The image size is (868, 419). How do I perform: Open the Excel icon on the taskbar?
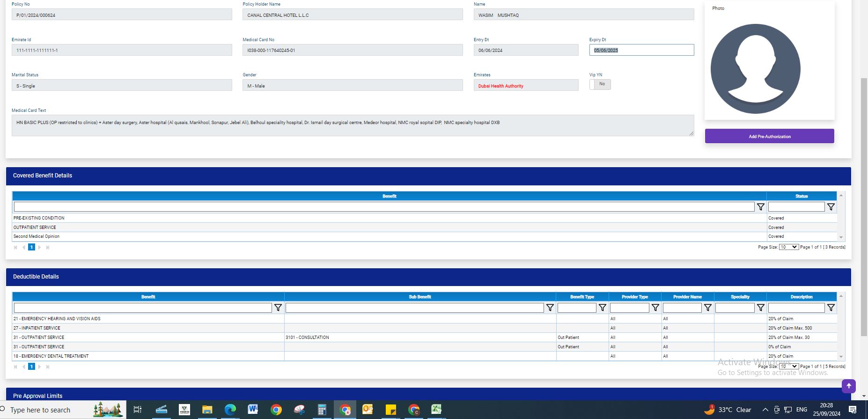[436, 410]
